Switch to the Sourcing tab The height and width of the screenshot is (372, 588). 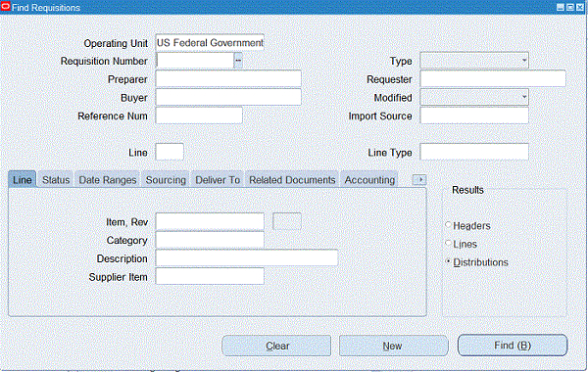(x=166, y=180)
